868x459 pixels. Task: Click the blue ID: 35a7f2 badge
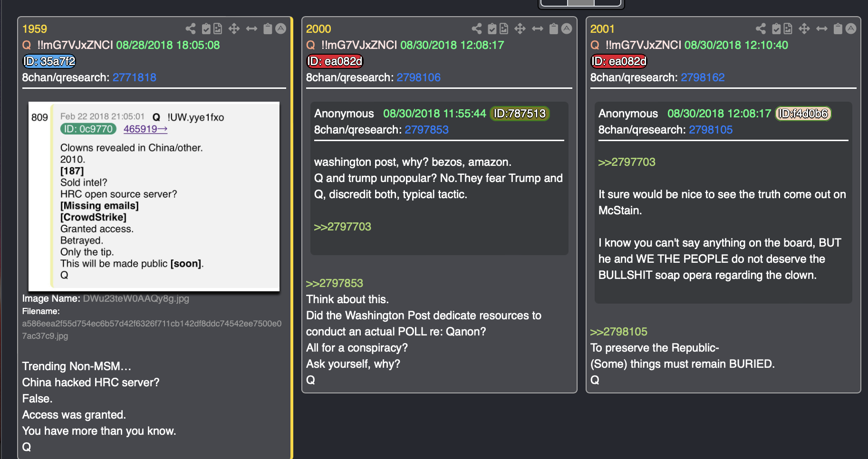pyautogui.click(x=49, y=61)
